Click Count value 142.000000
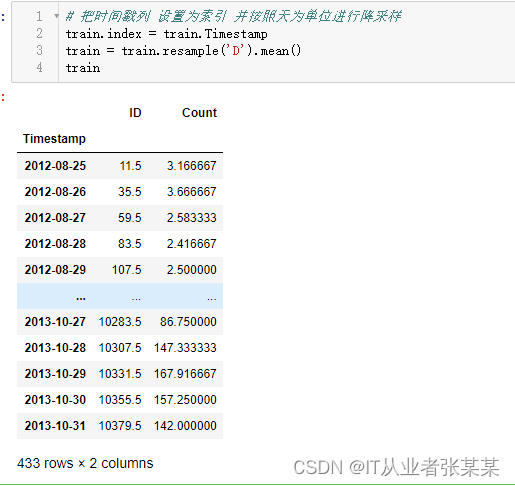Image resolution: width=515 pixels, height=486 pixels. (185, 426)
